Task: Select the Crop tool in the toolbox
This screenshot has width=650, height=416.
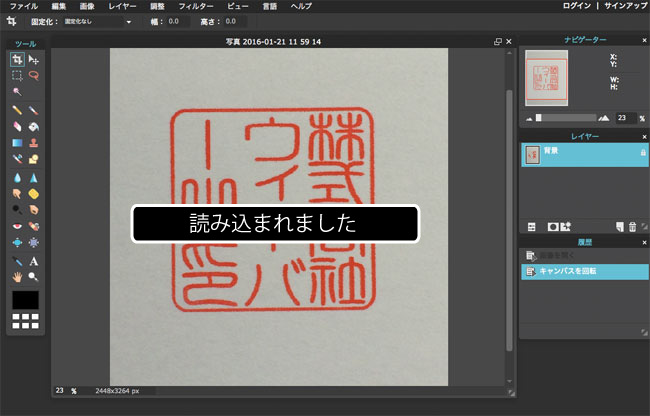Action: (17, 60)
